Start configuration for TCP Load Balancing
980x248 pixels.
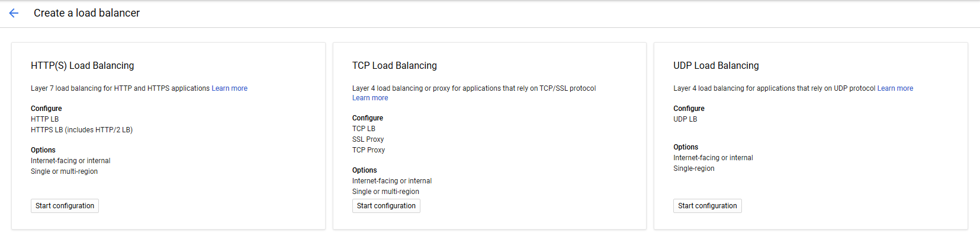point(386,206)
